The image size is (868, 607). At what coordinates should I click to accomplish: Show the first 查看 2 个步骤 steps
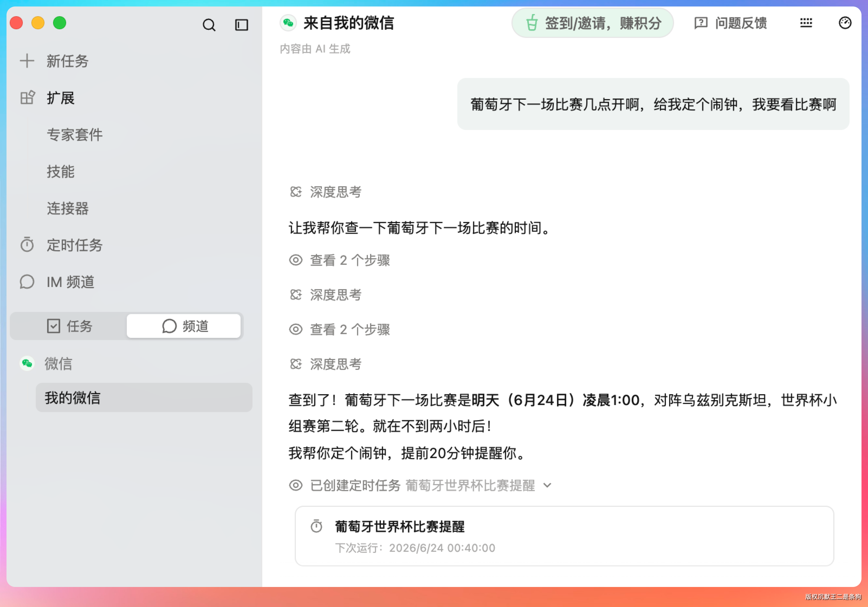pos(340,260)
